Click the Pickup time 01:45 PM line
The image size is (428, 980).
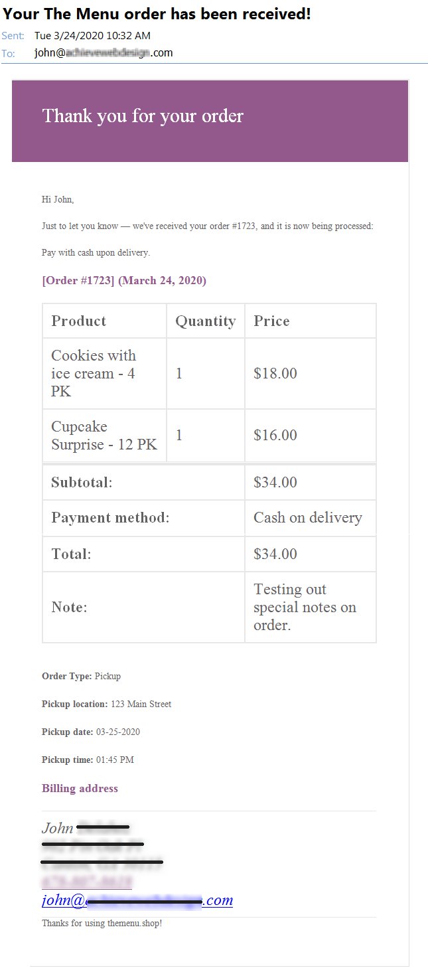pyautogui.click(x=88, y=760)
